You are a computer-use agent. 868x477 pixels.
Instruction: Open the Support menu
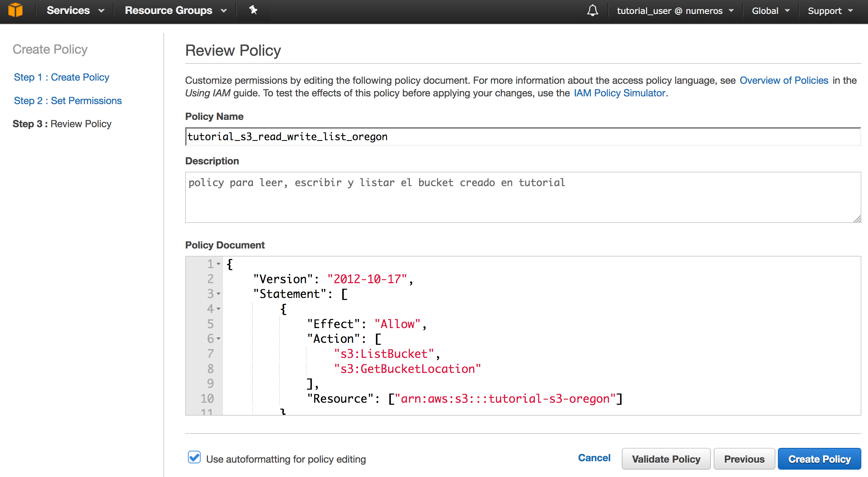(x=830, y=11)
